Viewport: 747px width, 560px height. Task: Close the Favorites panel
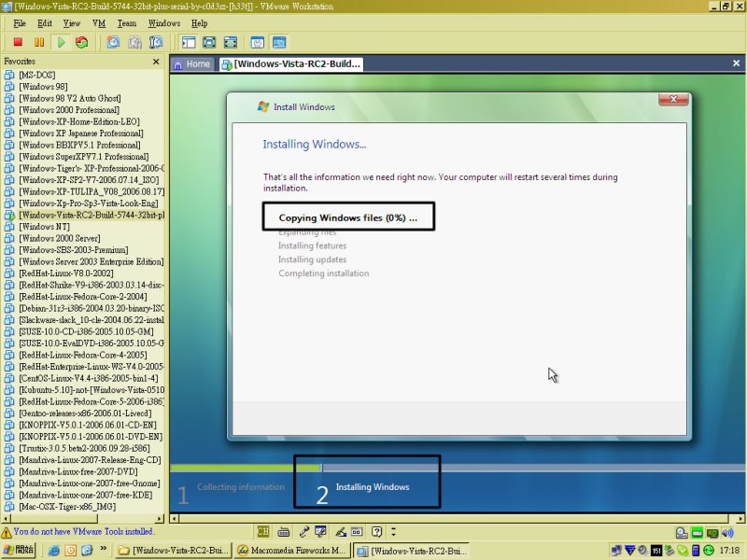156,62
